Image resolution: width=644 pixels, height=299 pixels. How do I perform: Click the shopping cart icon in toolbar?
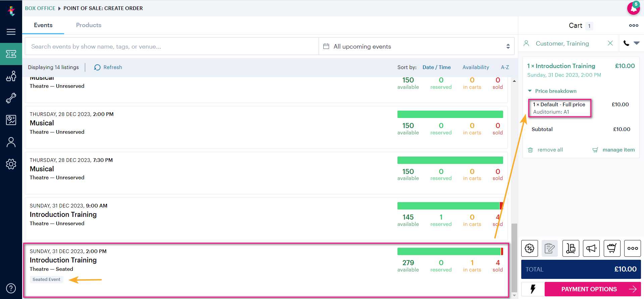click(612, 248)
